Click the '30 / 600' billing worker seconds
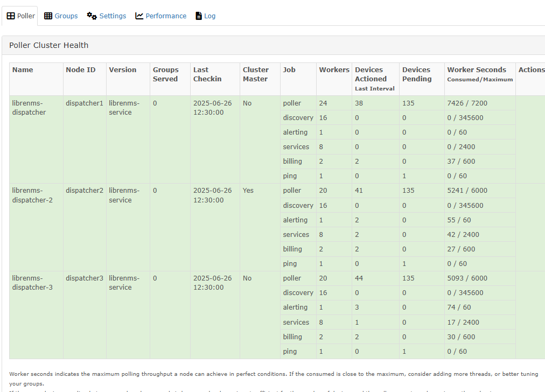The image size is (545, 392). point(461,337)
